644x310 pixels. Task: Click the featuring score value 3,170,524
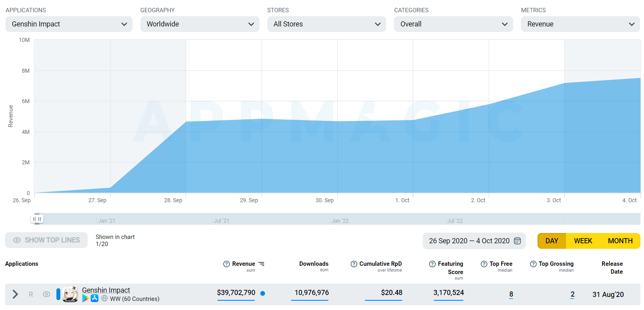[x=448, y=293]
